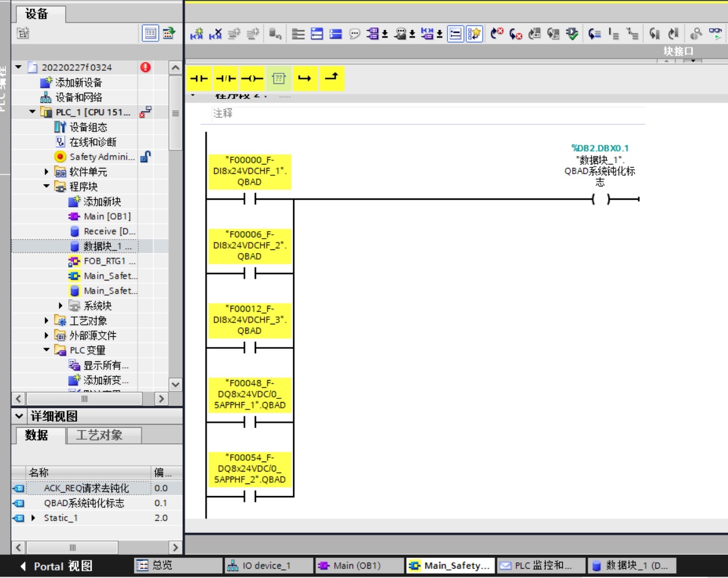728x578 pixels.
Task: Select the output coil instruction
Action: tap(252, 78)
